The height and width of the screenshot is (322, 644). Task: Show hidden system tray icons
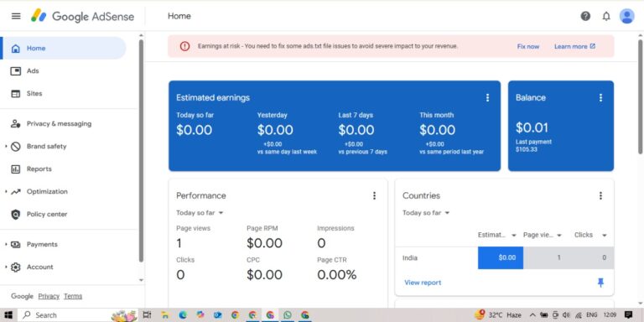(x=532, y=315)
